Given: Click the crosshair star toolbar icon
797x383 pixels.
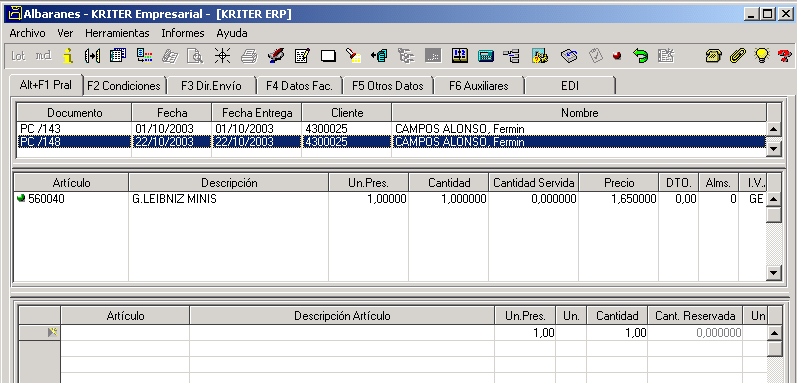Looking at the screenshot, I should click(222, 55).
